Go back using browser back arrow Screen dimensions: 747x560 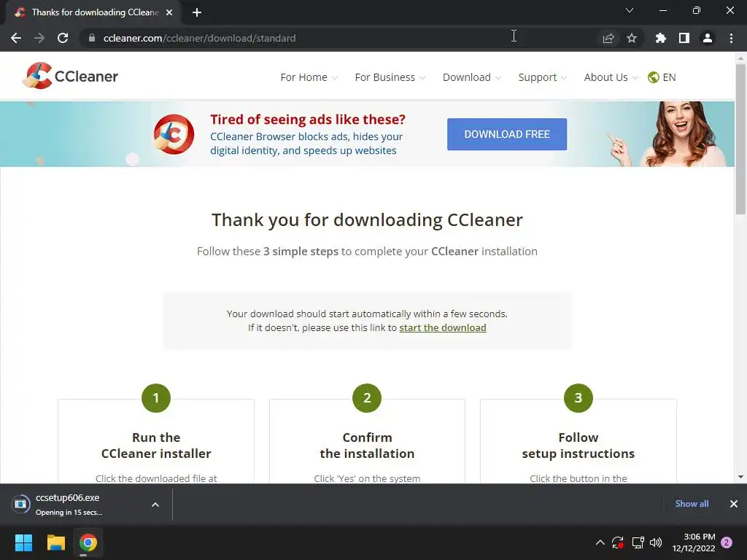16,38
